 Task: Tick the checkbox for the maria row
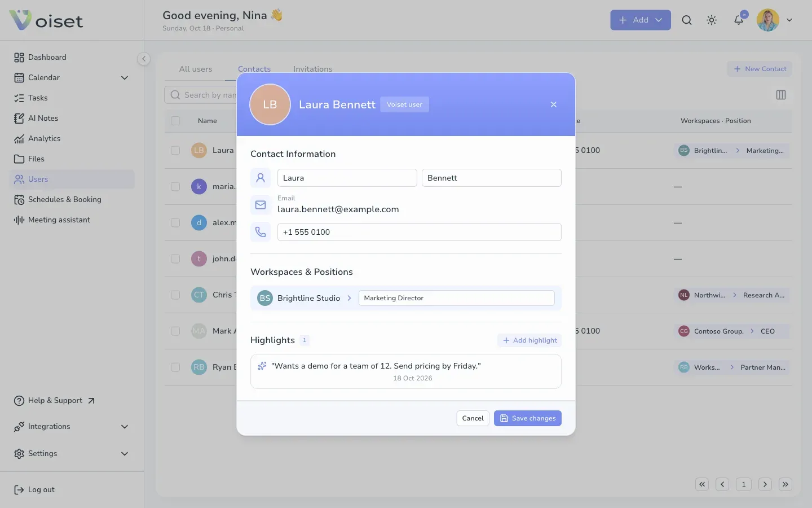pyautogui.click(x=175, y=186)
